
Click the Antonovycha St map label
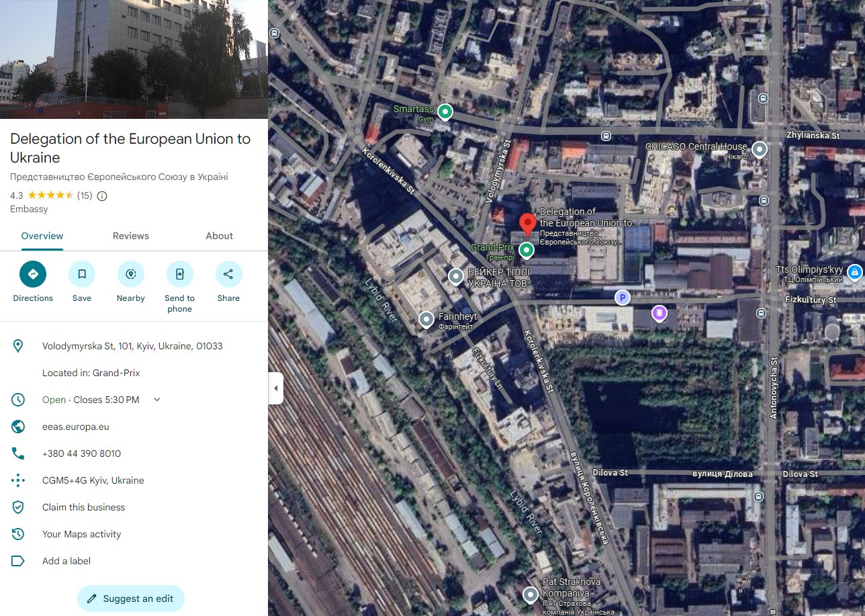coord(774,388)
